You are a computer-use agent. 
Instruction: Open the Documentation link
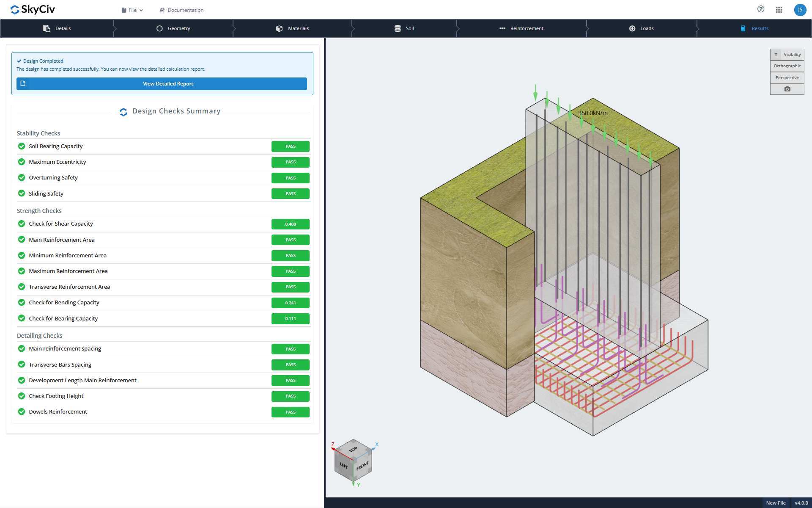click(x=181, y=10)
